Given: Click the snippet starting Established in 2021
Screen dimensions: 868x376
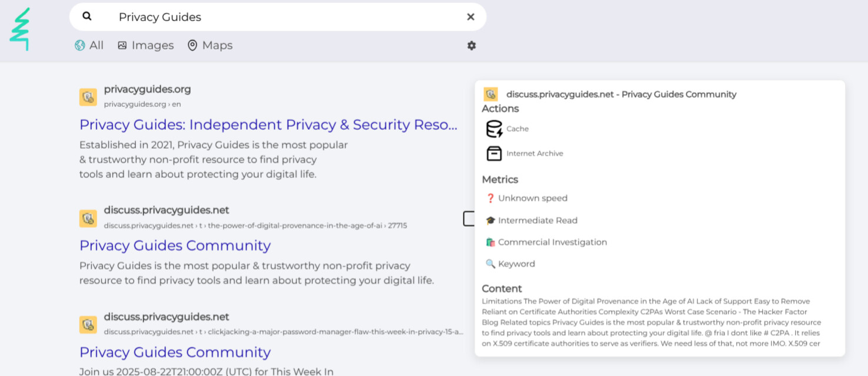Looking at the screenshot, I should tap(213, 160).
